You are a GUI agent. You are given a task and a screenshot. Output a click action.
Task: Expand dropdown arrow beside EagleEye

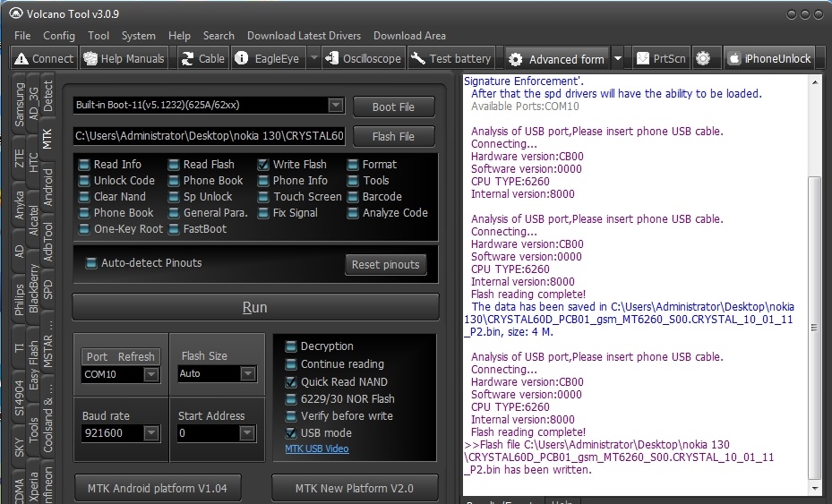click(x=313, y=58)
